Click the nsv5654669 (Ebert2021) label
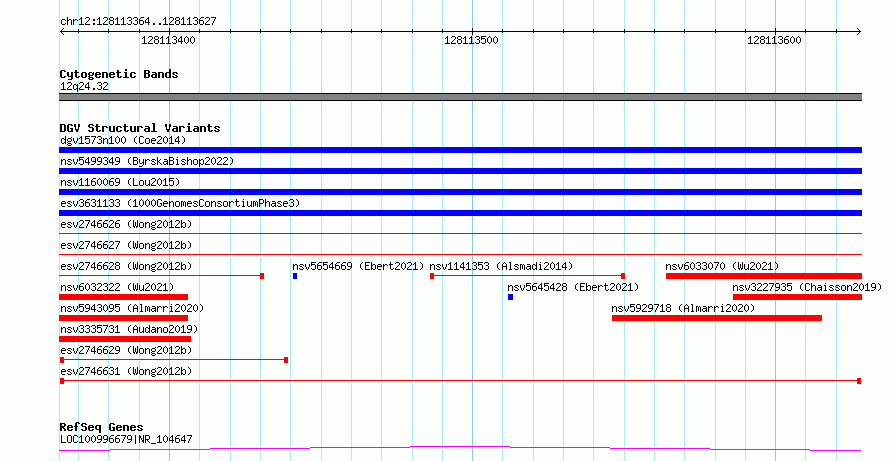 point(358,266)
